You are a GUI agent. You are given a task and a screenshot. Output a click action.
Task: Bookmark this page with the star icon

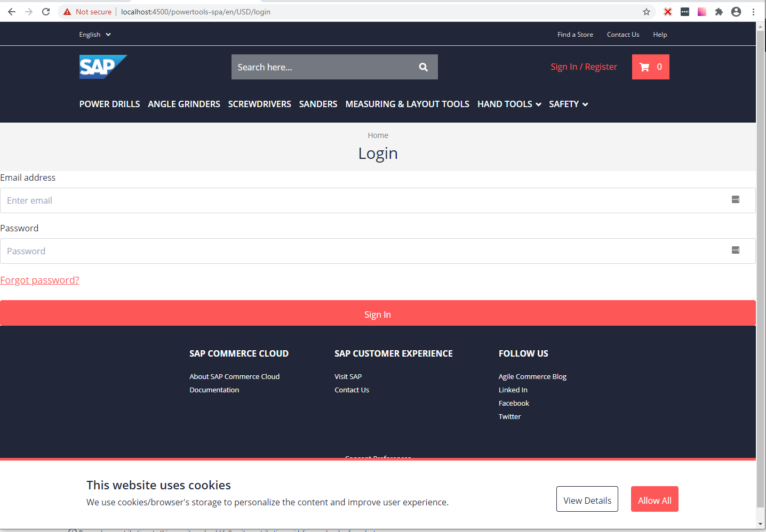[647, 12]
